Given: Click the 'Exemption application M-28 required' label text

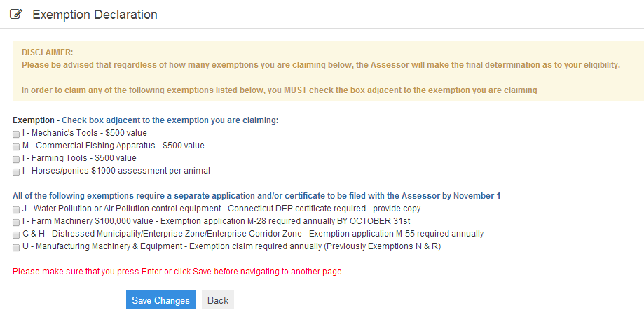Looking at the screenshot, I should click(226, 221).
